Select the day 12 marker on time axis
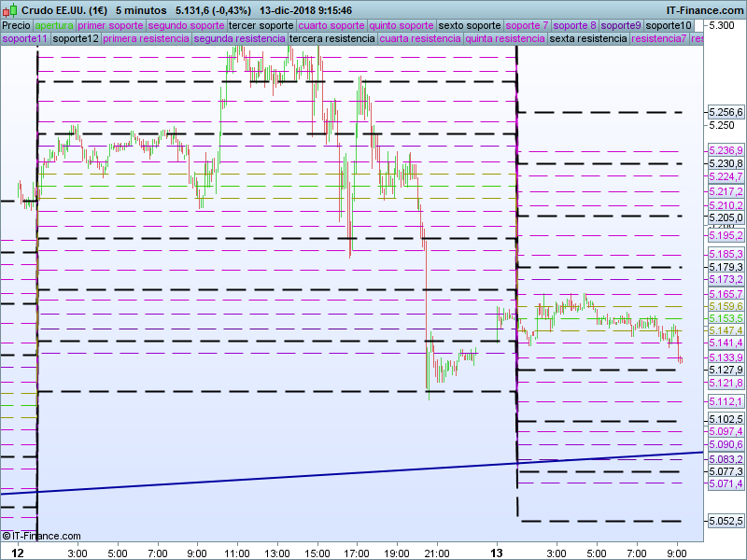This screenshot has height=560, width=747. [18, 553]
